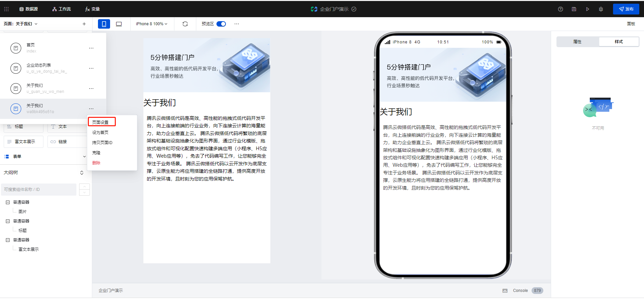Image resolution: width=644 pixels, height=300 pixels.
Task: Open more options for wa9bk495o51o page
Action: 91,109
